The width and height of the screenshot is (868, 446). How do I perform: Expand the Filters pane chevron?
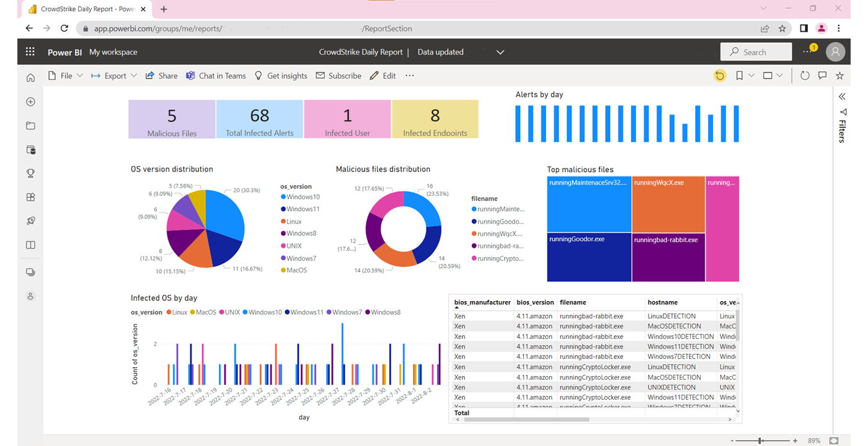click(x=843, y=96)
